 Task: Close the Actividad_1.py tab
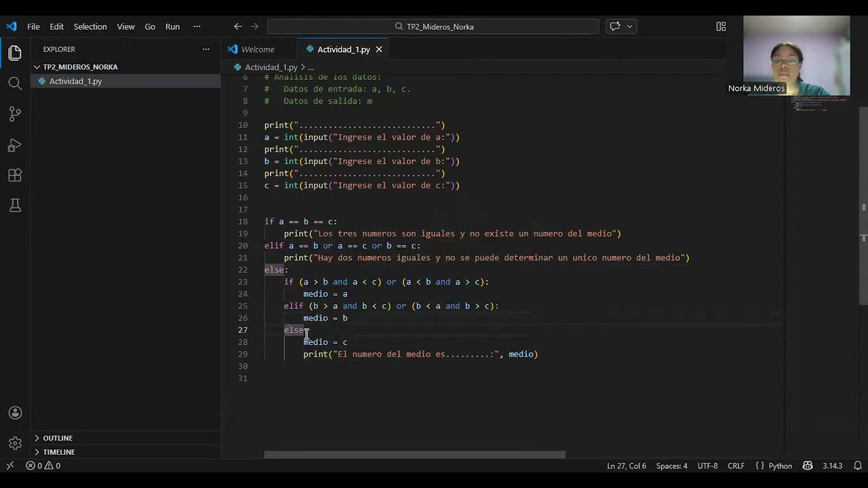click(x=379, y=49)
